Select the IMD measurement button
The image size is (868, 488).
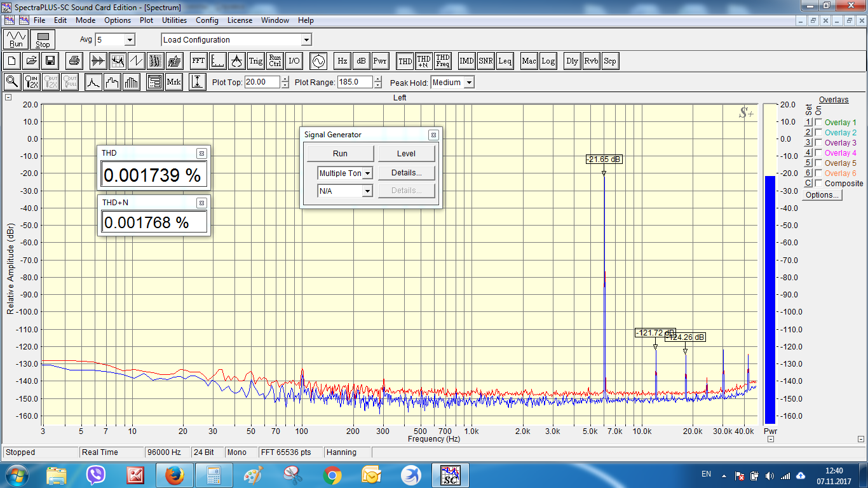467,61
